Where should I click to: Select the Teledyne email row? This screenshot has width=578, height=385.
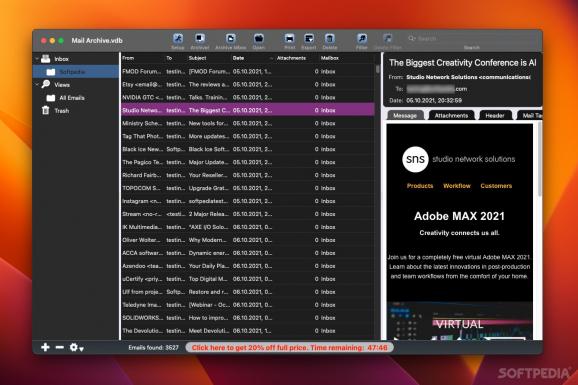[248, 305]
